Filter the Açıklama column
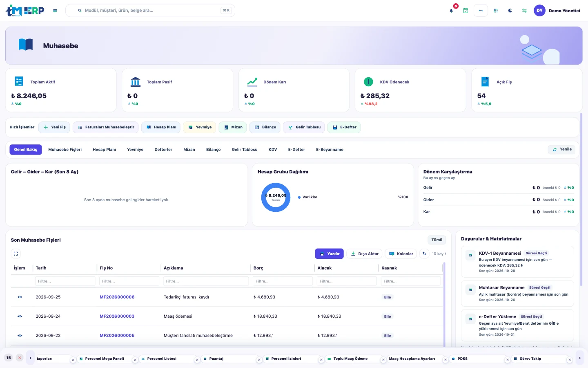The height and width of the screenshot is (368, 588). (x=206, y=281)
